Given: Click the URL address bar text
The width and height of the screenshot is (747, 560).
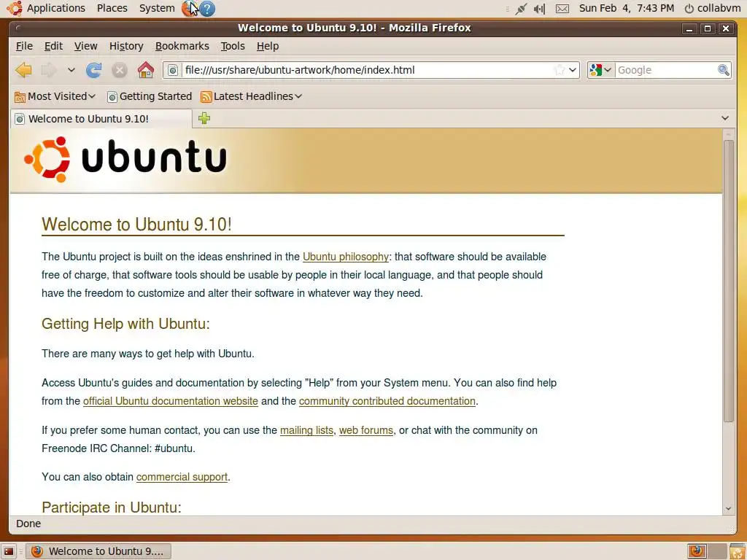Looking at the screenshot, I should coord(300,70).
